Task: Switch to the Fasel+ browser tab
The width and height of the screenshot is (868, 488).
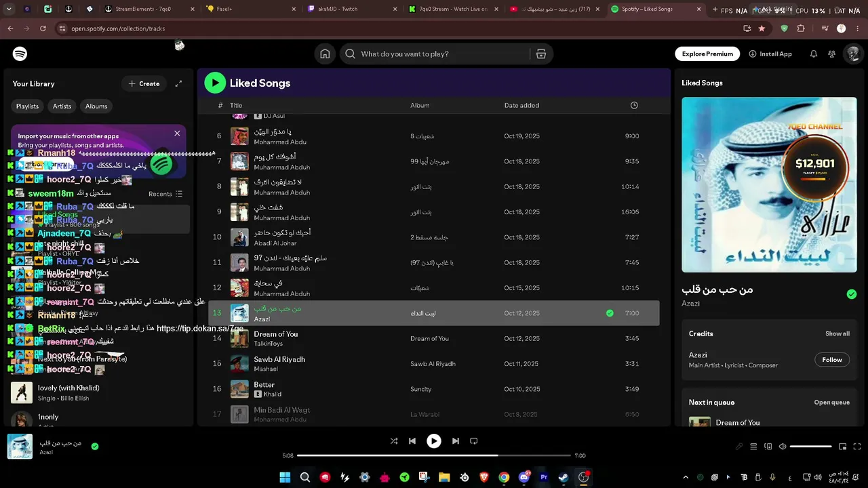Action: coord(250,9)
